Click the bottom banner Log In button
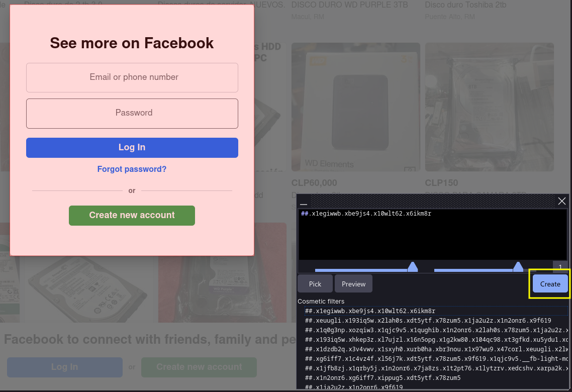572x392 pixels. click(x=64, y=367)
